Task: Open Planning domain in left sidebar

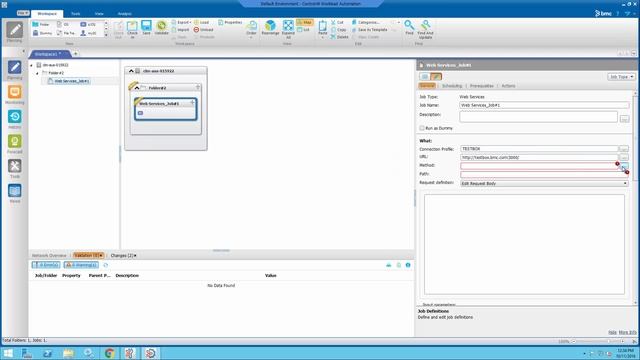Action: (14, 70)
